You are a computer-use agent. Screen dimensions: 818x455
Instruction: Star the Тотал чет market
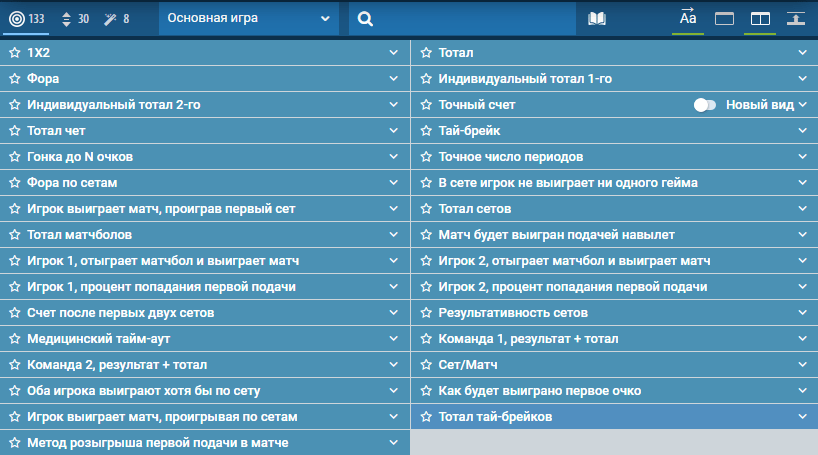pyautogui.click(x=15, y=130)
